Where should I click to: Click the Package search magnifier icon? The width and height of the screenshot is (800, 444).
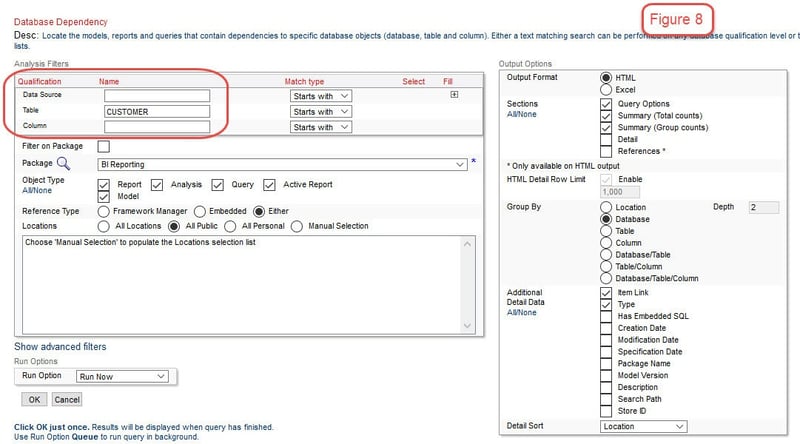click(63, 163)
